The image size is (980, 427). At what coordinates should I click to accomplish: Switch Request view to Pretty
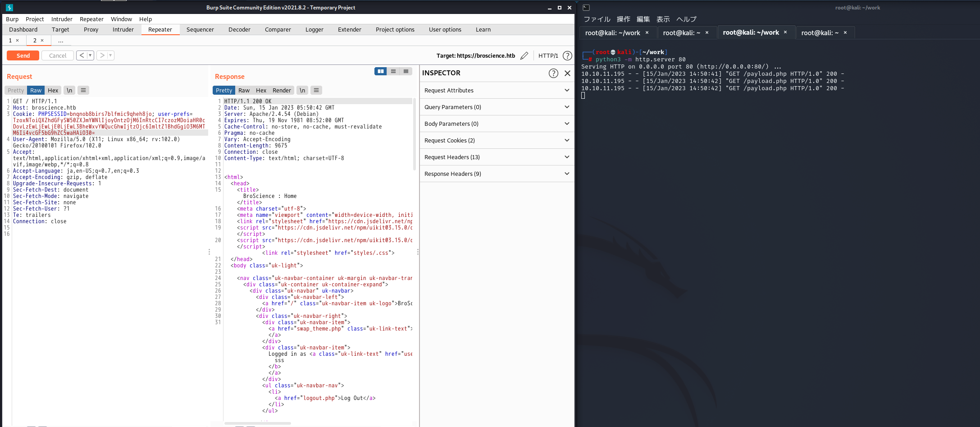16,90
